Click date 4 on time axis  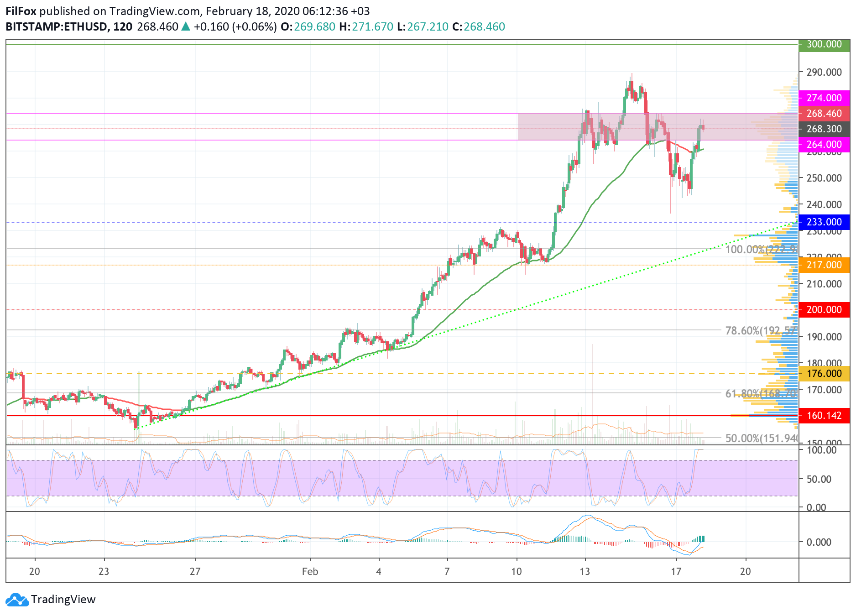click(x=379, y=571)
